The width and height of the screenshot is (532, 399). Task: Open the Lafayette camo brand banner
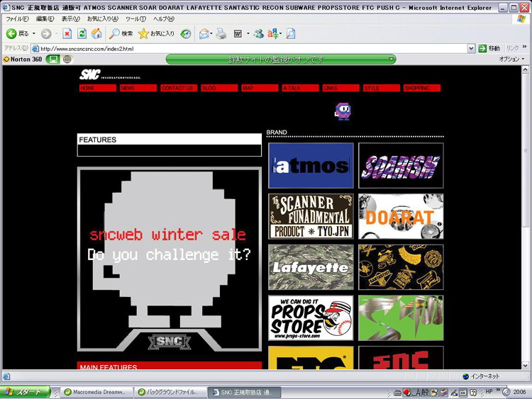click(311, 267)
